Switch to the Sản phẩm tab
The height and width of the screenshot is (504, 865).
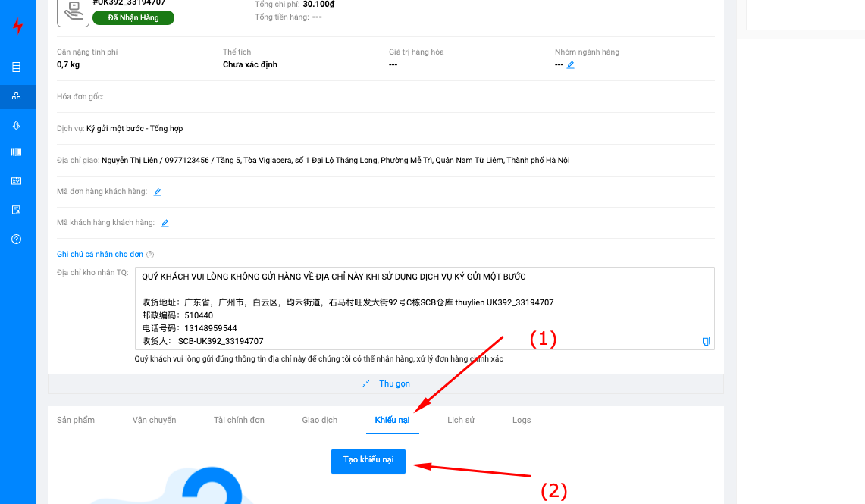click(76, 420)
